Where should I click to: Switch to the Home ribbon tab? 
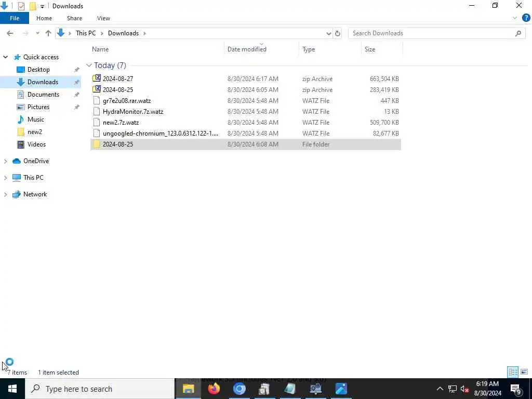pos(44,18)
